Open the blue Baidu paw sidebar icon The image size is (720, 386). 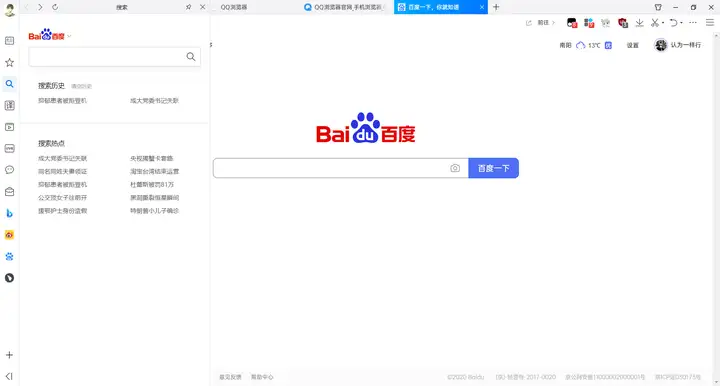[9, 257]
